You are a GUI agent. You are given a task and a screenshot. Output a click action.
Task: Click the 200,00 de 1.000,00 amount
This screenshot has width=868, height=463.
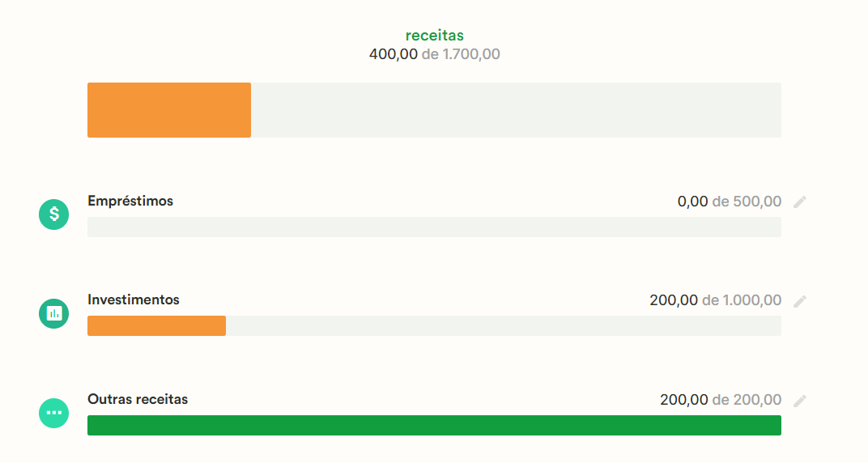(x=716, y=300)
